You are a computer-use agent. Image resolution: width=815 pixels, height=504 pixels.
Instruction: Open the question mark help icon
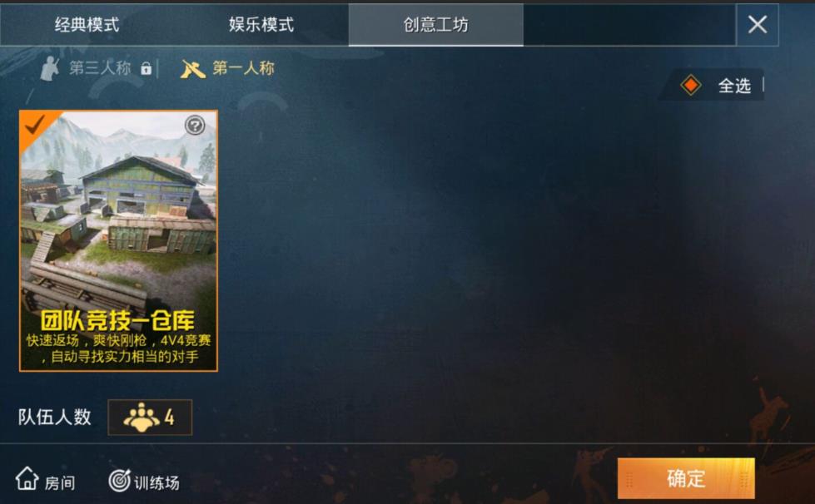click(x=195, y=125)
